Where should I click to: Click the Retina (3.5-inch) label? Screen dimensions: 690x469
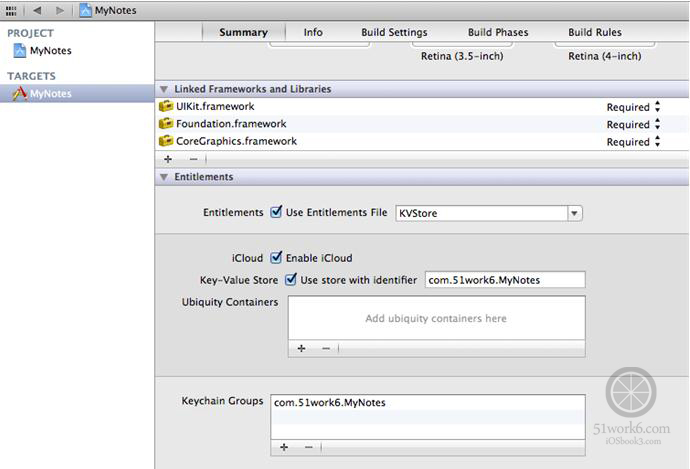(x=462, y=56)
